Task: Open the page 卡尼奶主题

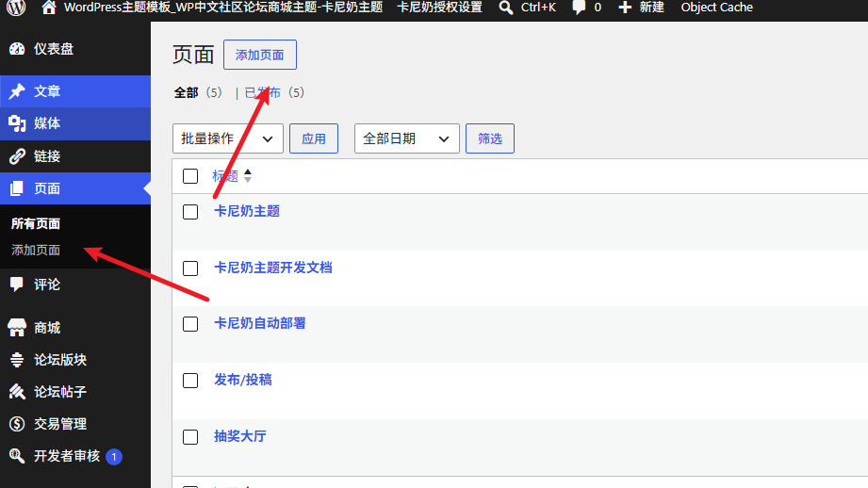Action: 247,211
